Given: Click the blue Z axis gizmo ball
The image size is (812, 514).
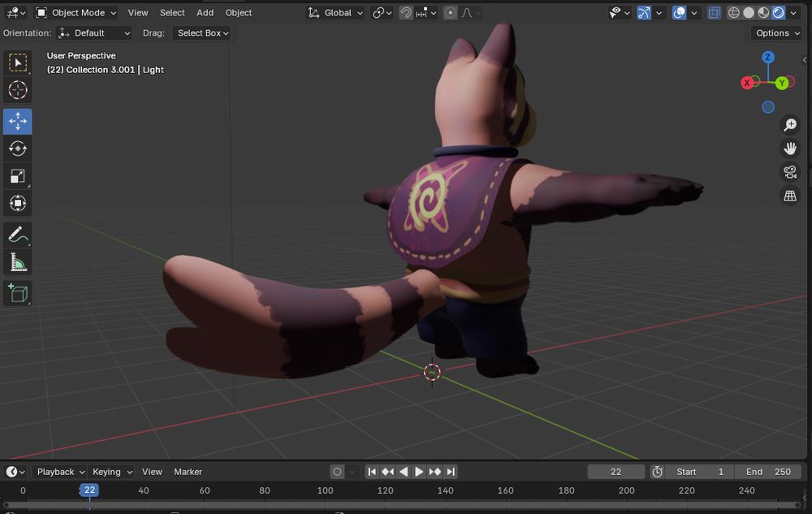Looking at the screenshot, I should tap(768, 57).
